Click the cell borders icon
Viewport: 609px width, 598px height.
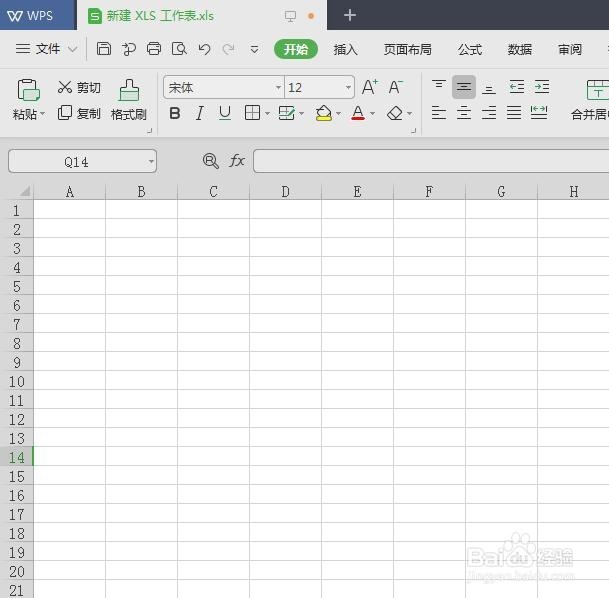point(252,113)
